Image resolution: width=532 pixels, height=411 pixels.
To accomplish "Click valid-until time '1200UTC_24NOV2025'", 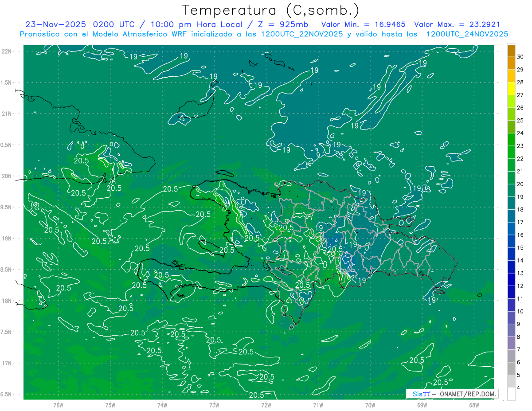I will (467, 34).
